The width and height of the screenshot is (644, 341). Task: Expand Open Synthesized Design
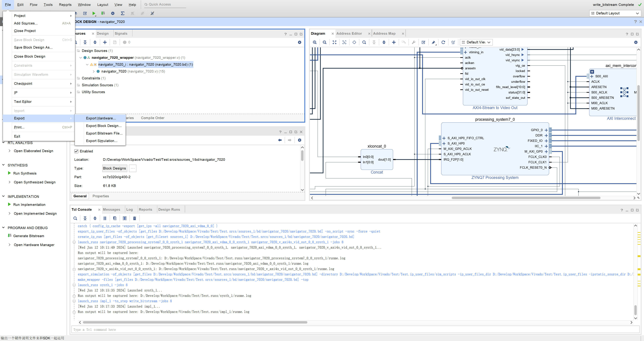tap(10, 182)
